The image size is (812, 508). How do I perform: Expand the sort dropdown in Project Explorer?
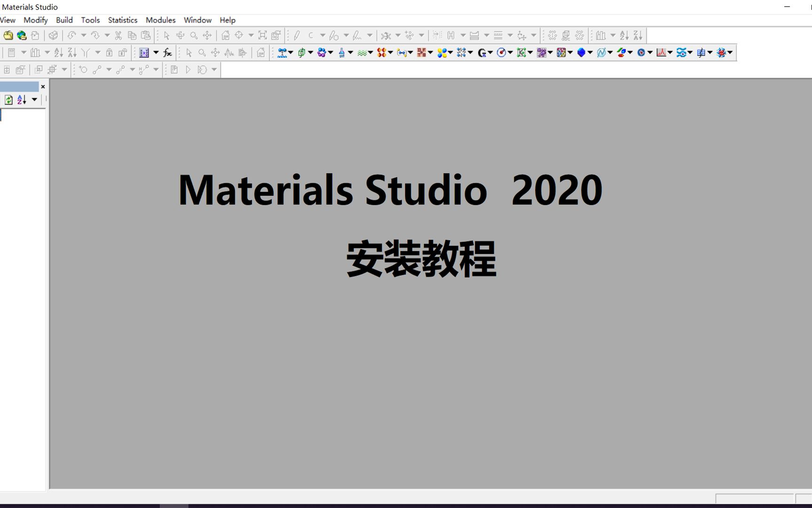pos(34,99)
